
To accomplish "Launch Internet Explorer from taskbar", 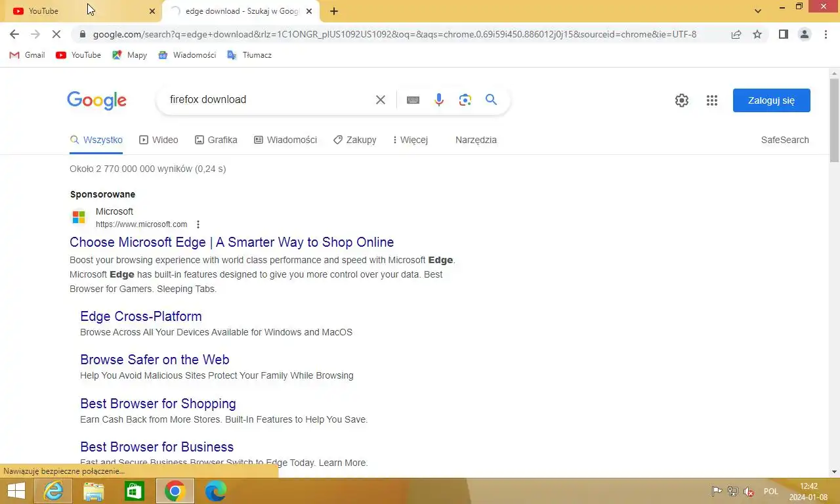I will tap(53, 491).
